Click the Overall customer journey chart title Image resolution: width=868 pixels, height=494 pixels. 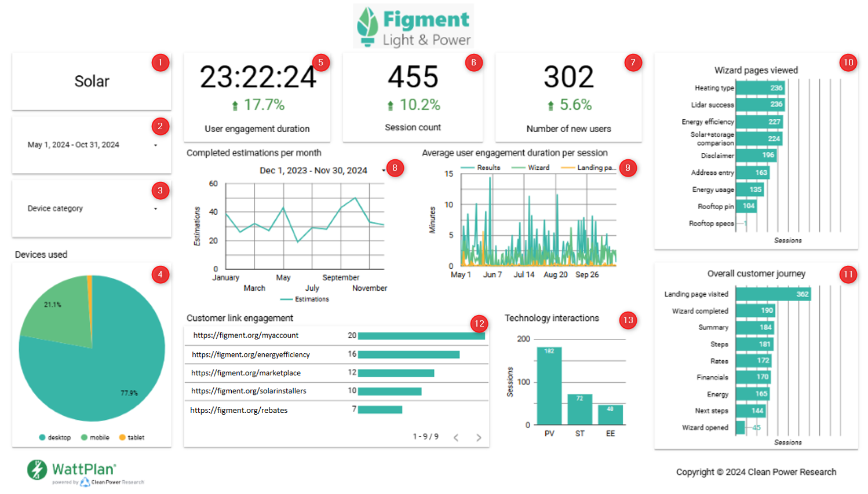click(756, 273)
